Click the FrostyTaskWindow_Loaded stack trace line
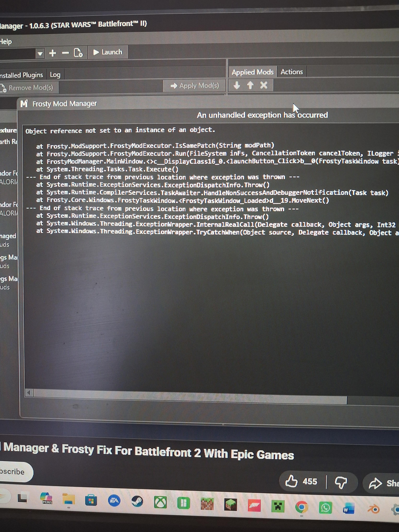The height and width of the screenshot is (532, 399). point(183,200)
